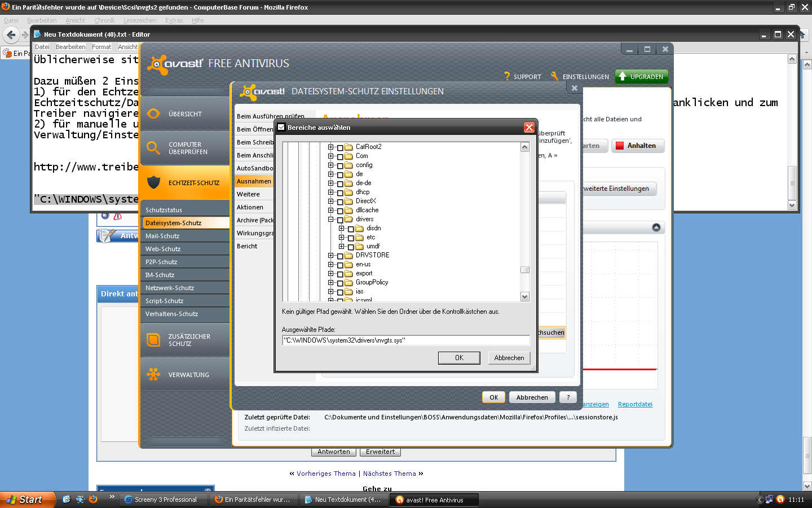
Task: Click the avast logo in main window header
Action: [x=175, y=64]
